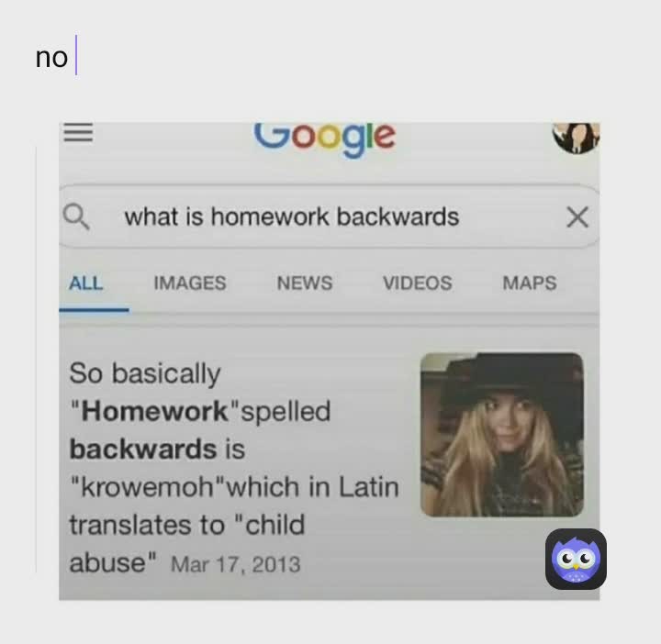Open the MAPS tab
Viewport: 661px width, 644px height.
530,283
